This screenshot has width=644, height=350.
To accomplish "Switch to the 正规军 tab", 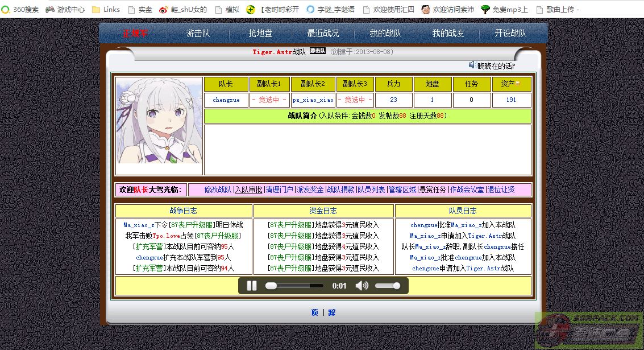I will click(x=135, y=34).
